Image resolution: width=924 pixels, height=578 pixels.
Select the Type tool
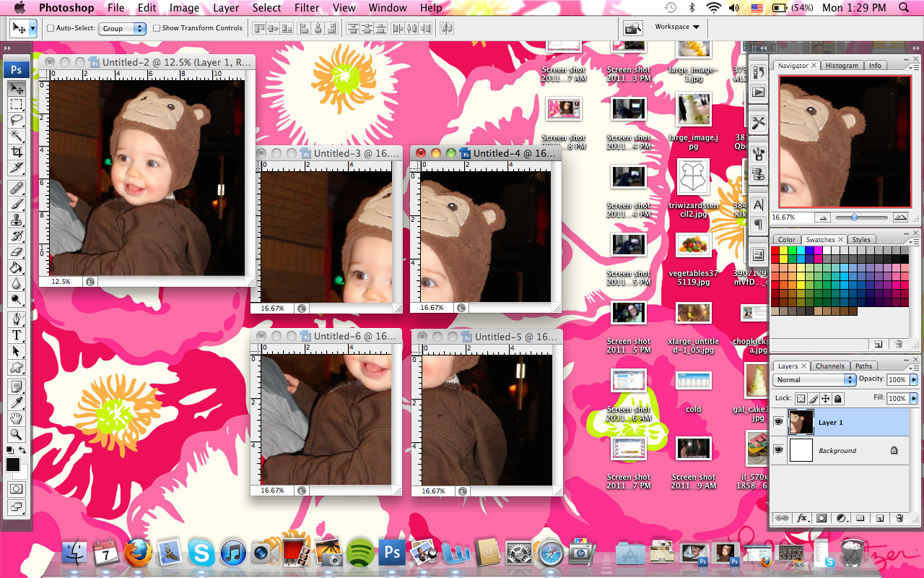(17, 335)
